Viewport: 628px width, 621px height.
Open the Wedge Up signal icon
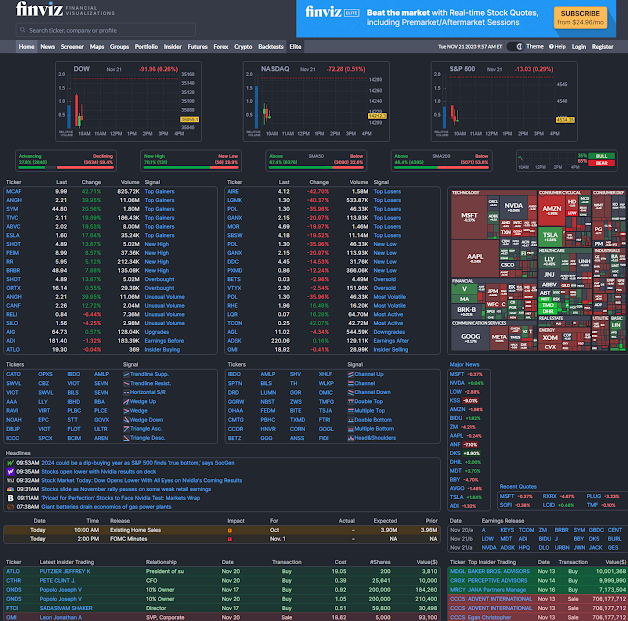pyautogui.click(x=126, y=402)
